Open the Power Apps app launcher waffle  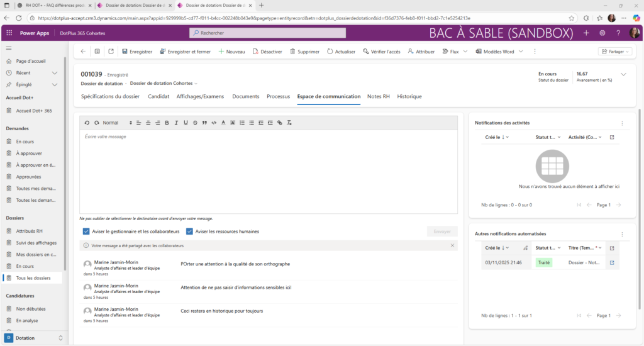click(9, 33)
